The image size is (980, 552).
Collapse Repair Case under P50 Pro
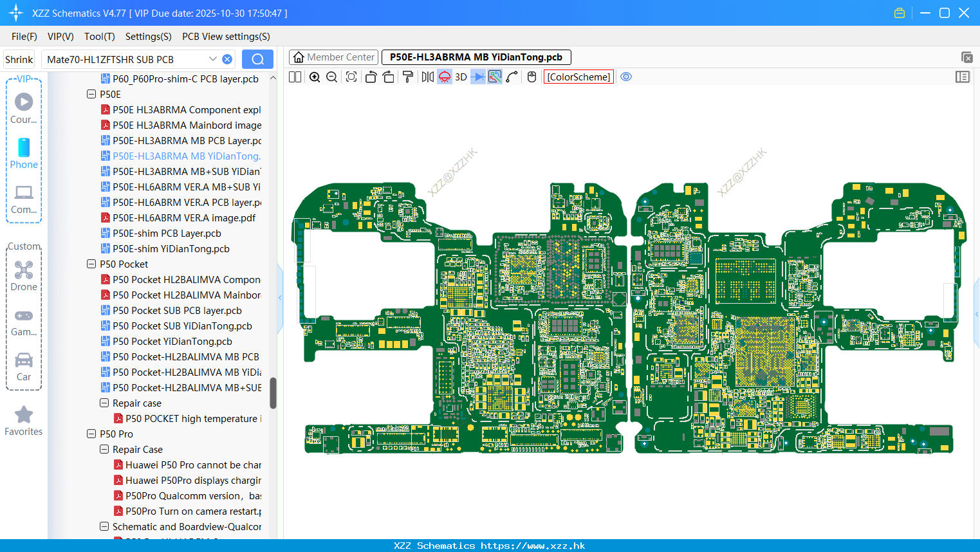(104, 449)
